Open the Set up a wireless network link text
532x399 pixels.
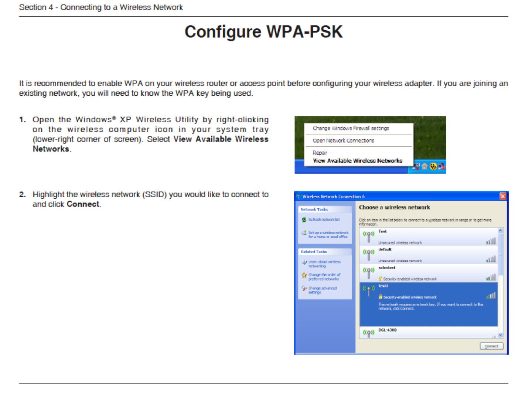pyautogui.click(x=328, y=235)
